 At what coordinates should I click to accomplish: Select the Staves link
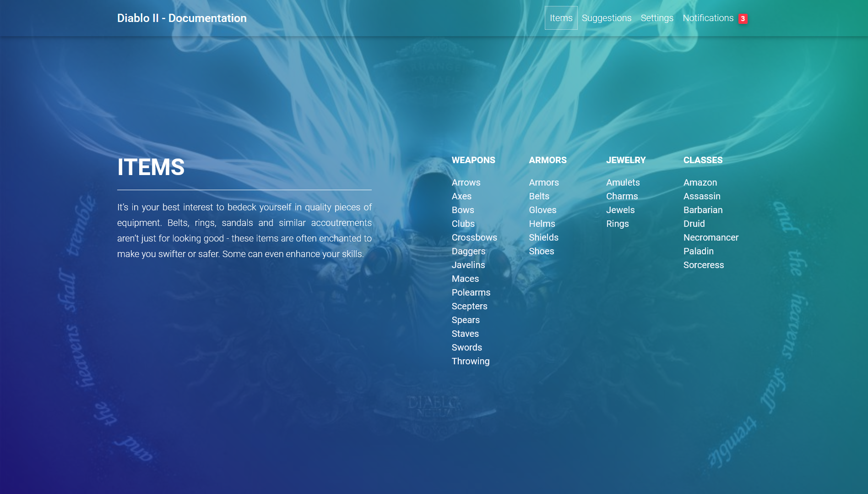(x=465, y=334)
